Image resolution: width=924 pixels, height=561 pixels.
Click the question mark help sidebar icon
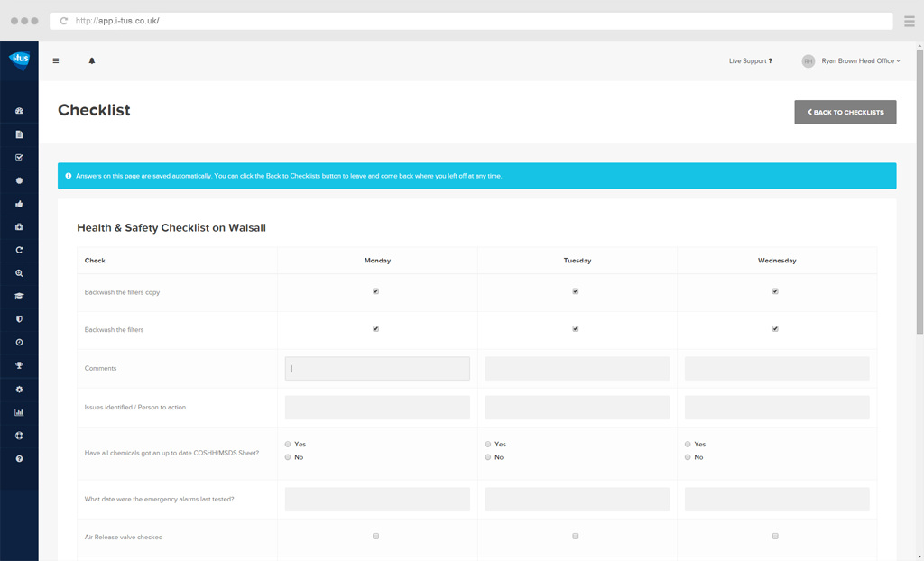point(19,459)
